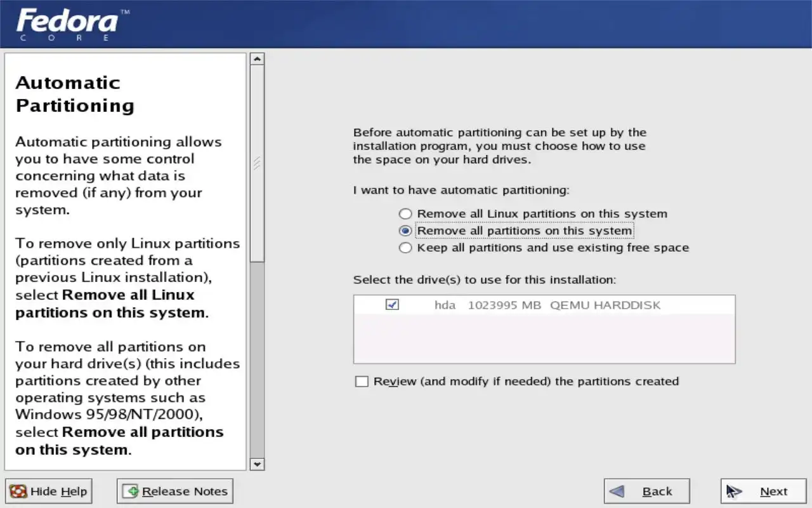Click the help panel scroll down arrow

[257, 464]
